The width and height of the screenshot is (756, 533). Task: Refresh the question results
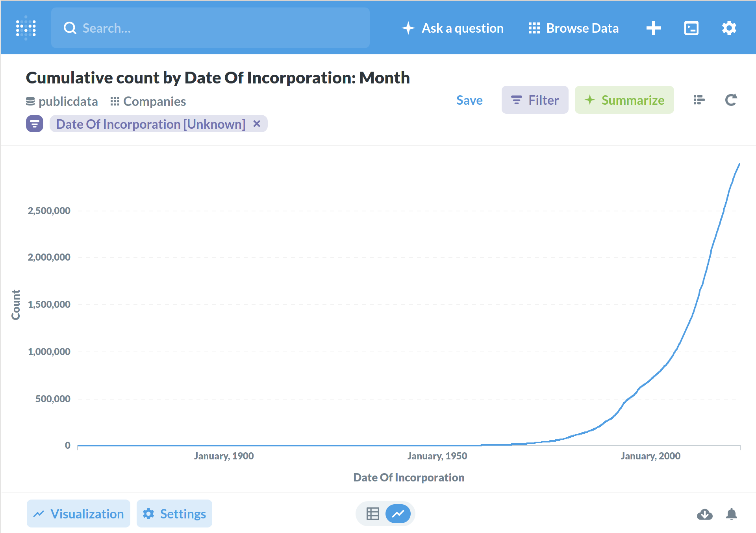tap(731, 100)
